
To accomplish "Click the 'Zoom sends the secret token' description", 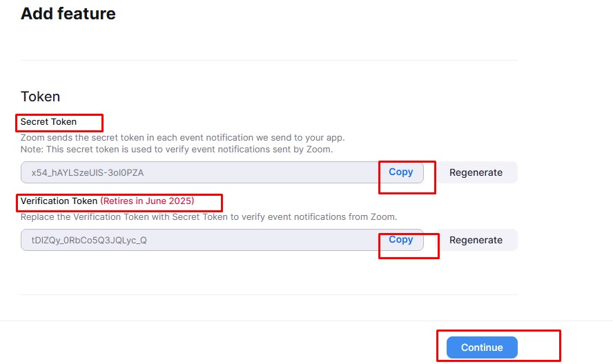I will pos(182,137).
